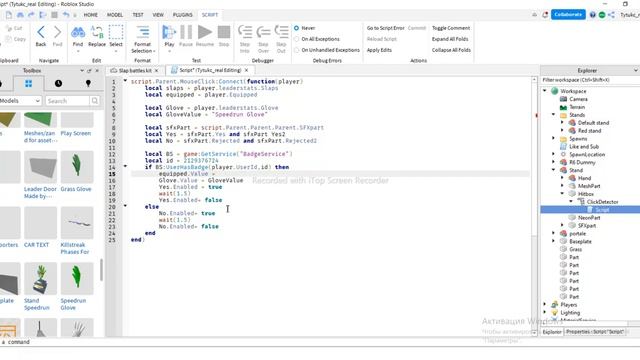Image resolution: width=640 pixels, height=360 pixels.
Task: Click the notifications bell icon
Action: click(545, 15)
